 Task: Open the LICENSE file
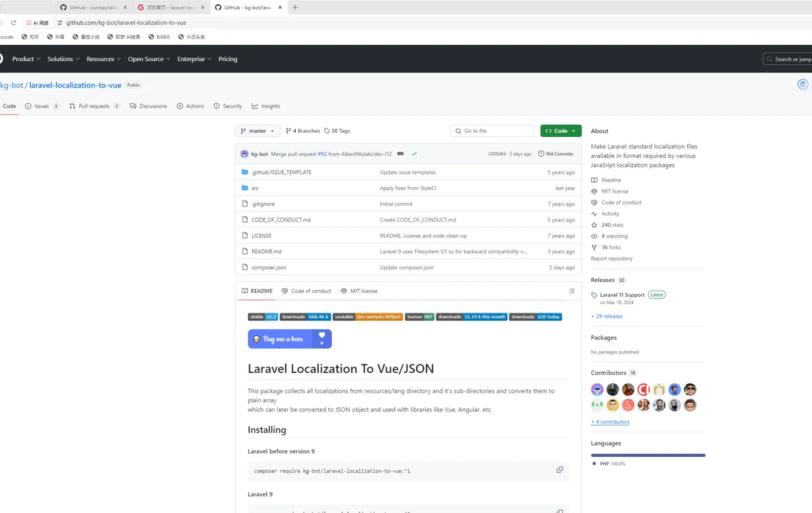[x=262, y=236]
